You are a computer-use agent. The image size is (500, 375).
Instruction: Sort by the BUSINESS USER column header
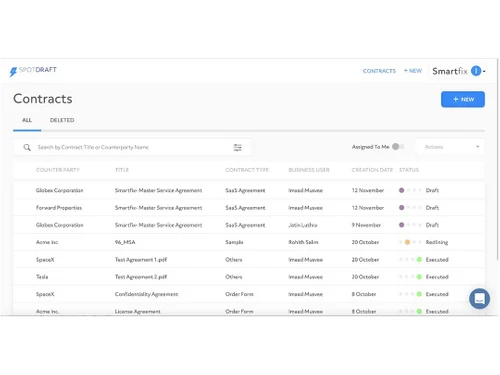coord(309,170)
